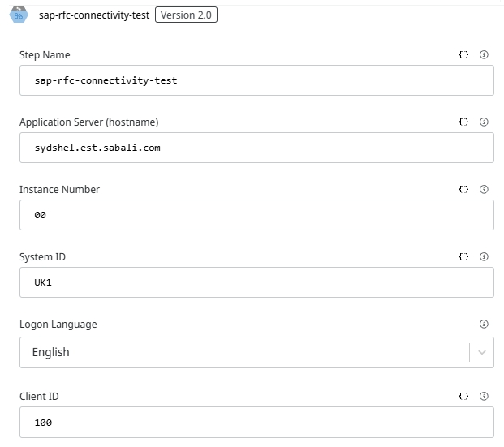504x447 pixels.
Task: Click Instance Number expression braces icon
Action: point(463,190)
